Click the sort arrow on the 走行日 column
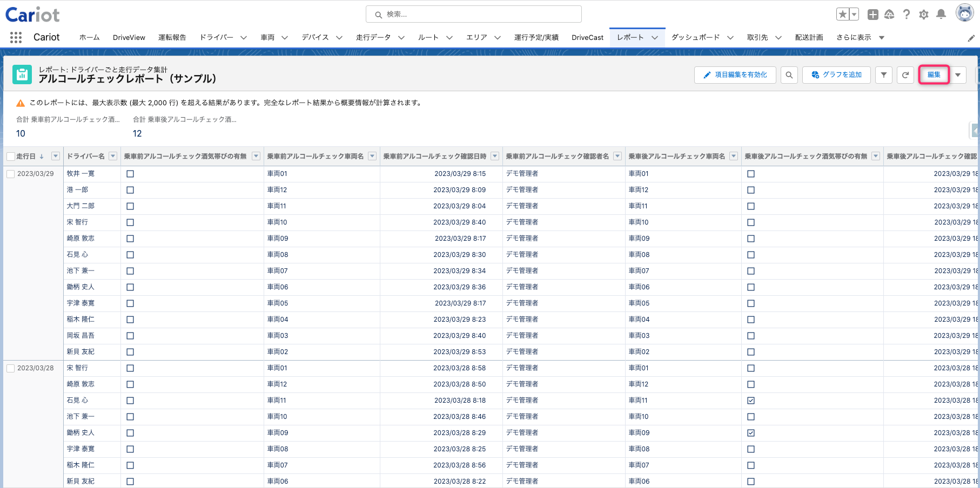This screenshot has height=488, width=980. point(42,157)
